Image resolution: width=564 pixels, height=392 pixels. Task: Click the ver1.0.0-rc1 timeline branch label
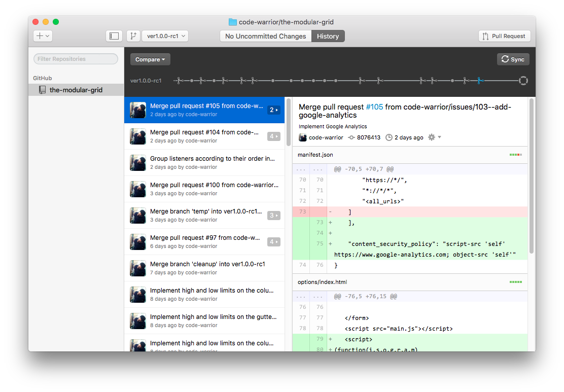coord(146,81)
